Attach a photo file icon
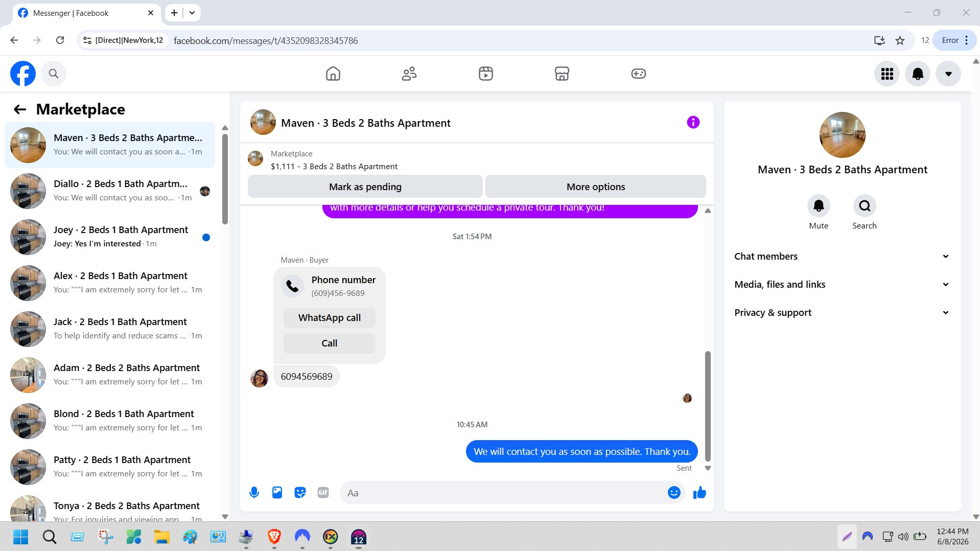980x551 pixels. coord(277,493)
